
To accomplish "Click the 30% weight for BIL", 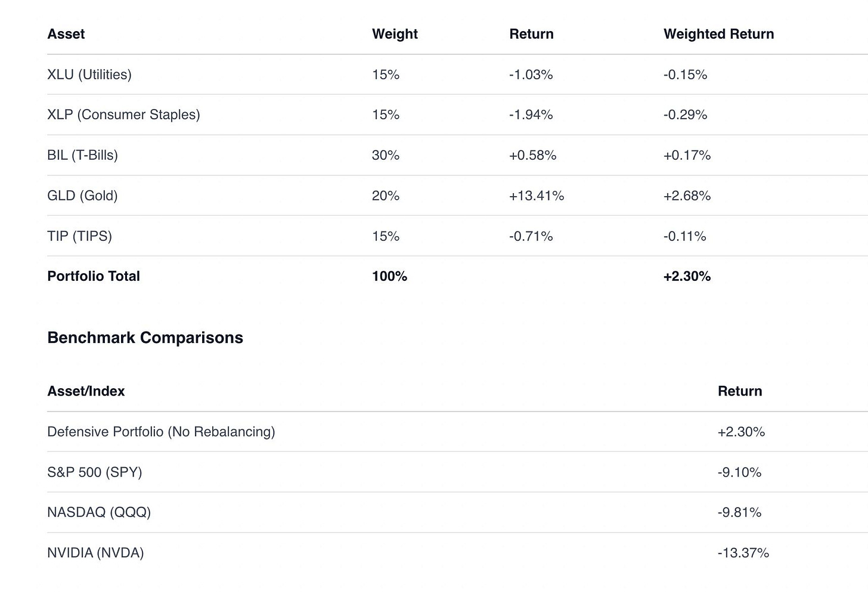I will pyautogui.click(x=385, y=155).
